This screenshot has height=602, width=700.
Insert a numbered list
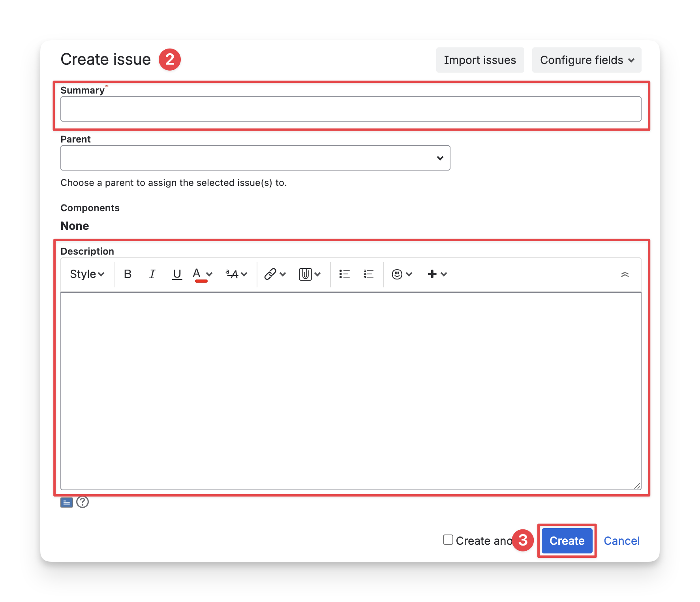(368, 274)
